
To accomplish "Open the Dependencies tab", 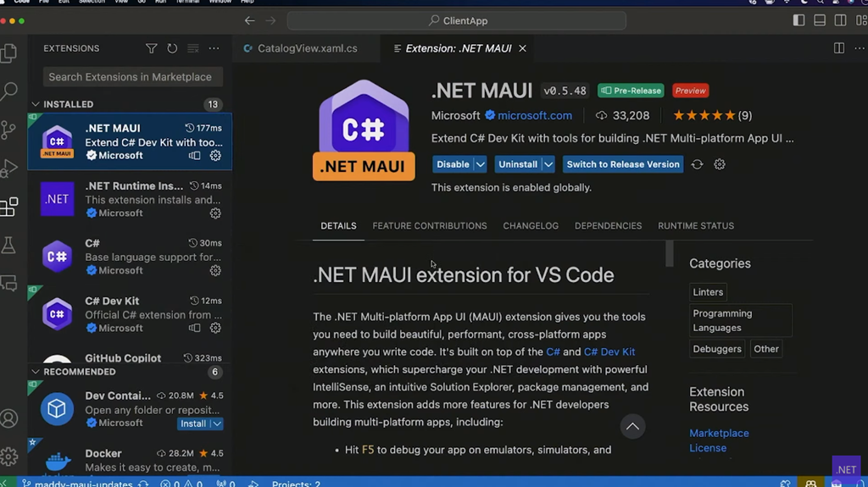I will [608, 226].
